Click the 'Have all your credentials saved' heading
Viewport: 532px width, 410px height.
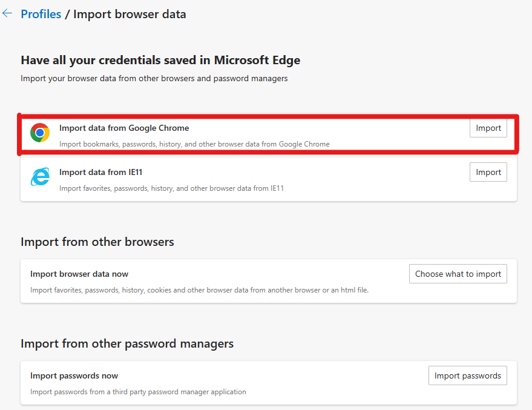click(160, 60)
